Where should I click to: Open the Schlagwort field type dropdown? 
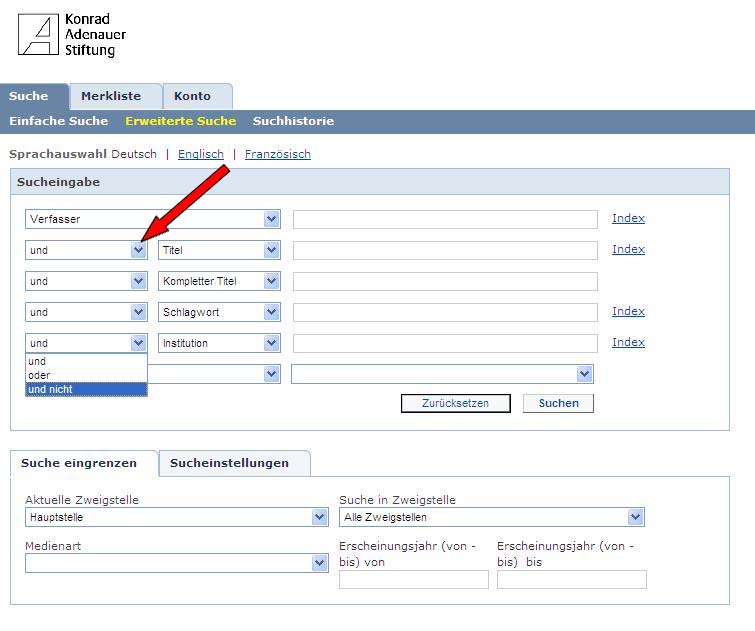[271, 313]
